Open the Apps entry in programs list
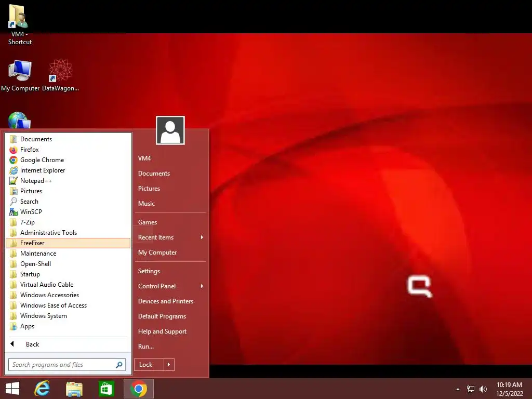 (x=68, y=326)
